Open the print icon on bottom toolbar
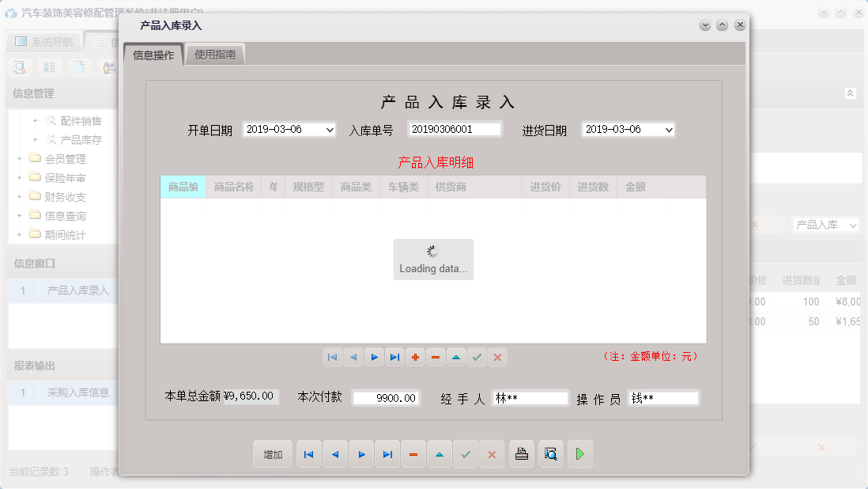 click(521, 453)
